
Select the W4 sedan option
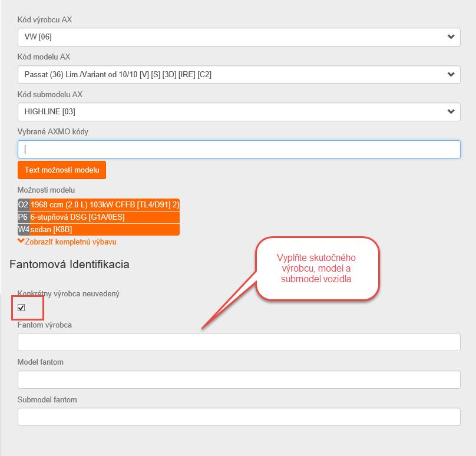coord(98,230)
